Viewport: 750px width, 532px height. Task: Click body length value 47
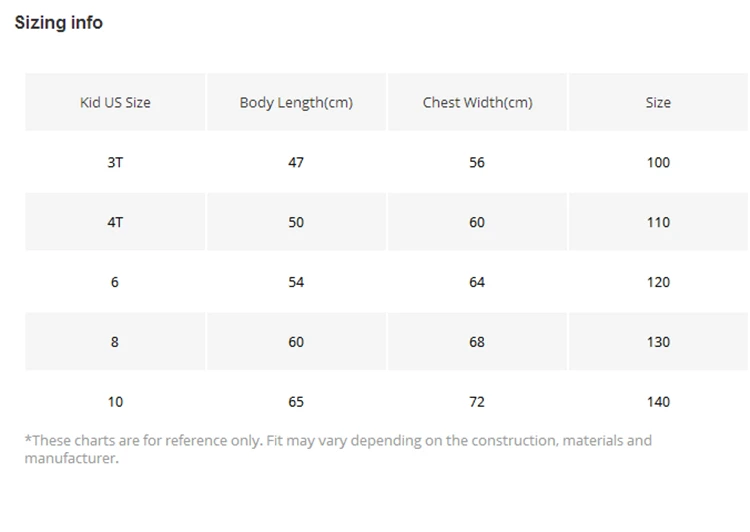[296, 162]
